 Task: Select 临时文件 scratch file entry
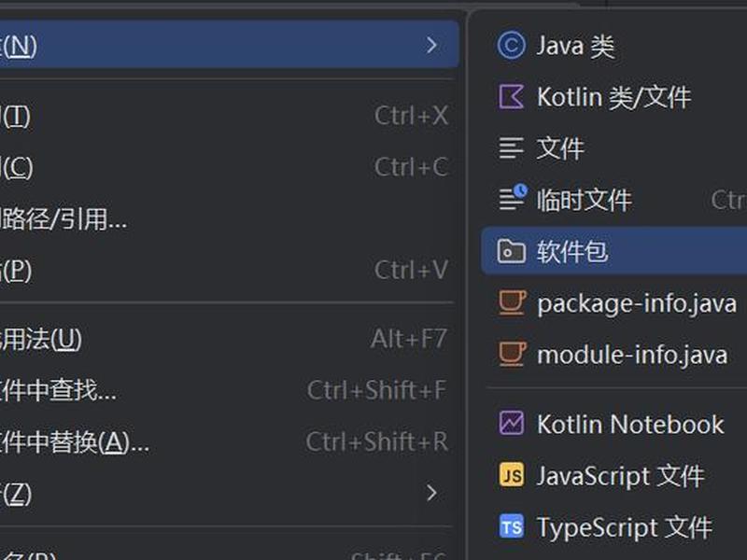click(614, 200)
